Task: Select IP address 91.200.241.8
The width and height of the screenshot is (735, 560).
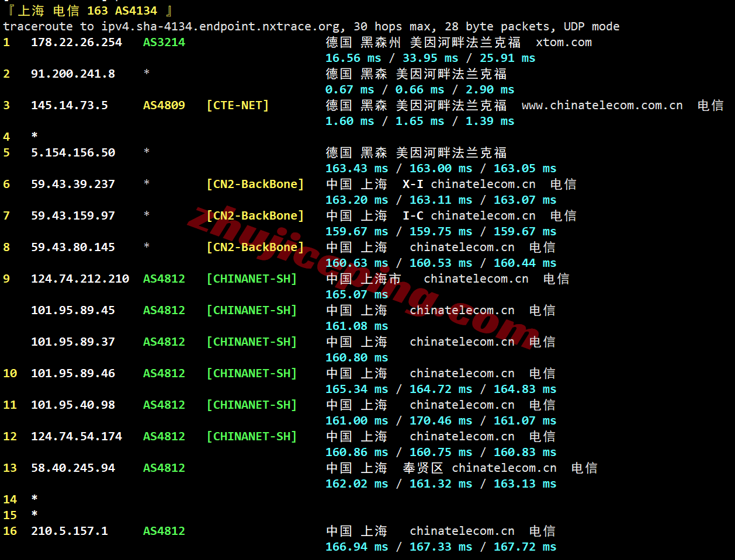Action: tap(73, 74)
